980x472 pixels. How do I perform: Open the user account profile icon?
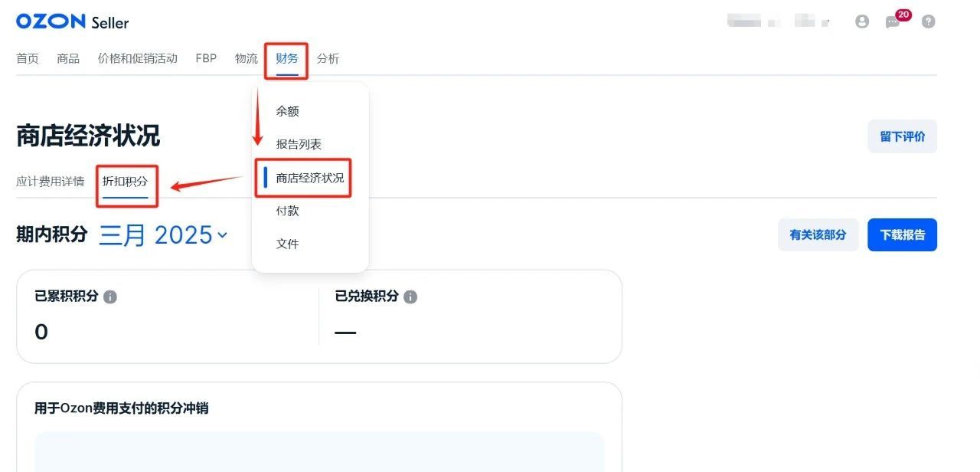click(x=862, y=22)
